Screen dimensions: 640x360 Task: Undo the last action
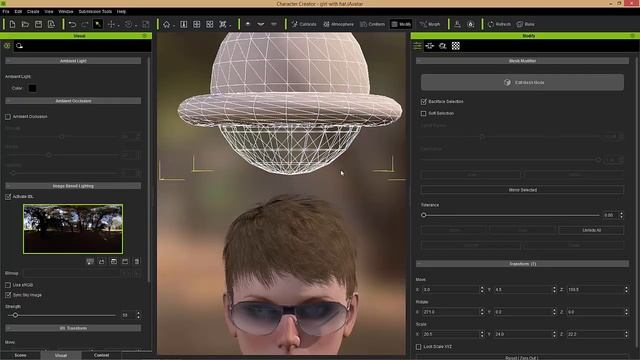[72, 24]
